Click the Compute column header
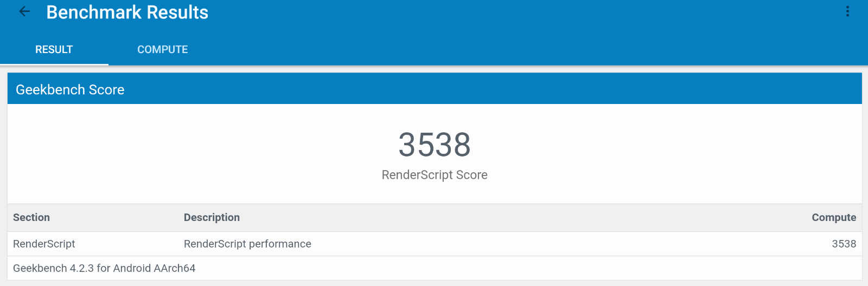 click(834, 217)
